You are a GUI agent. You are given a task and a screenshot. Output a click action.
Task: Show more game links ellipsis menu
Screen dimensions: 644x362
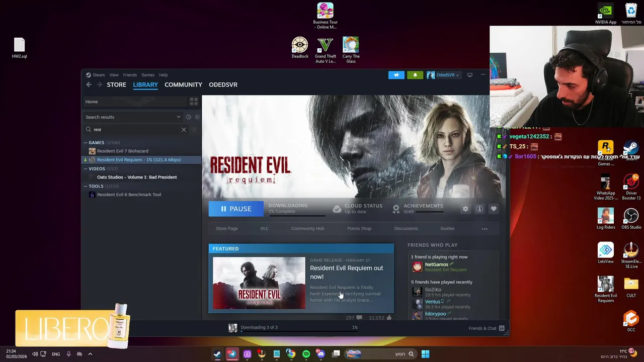pyautogui.click(x=485, y=229)
